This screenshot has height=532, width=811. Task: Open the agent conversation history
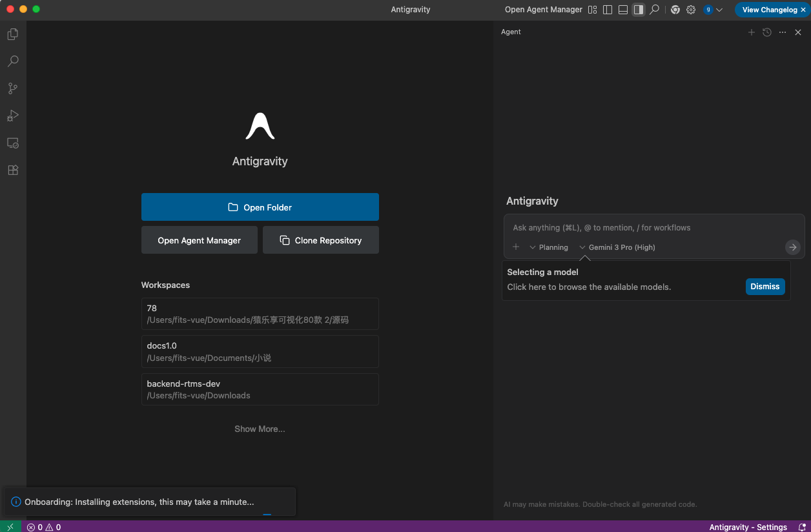[x=767, y=32]
